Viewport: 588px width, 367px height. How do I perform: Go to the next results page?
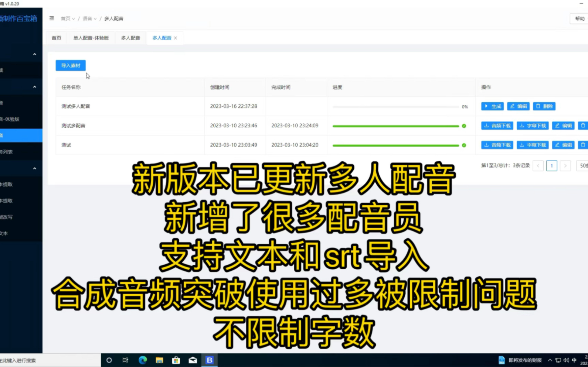click(565, 166)
